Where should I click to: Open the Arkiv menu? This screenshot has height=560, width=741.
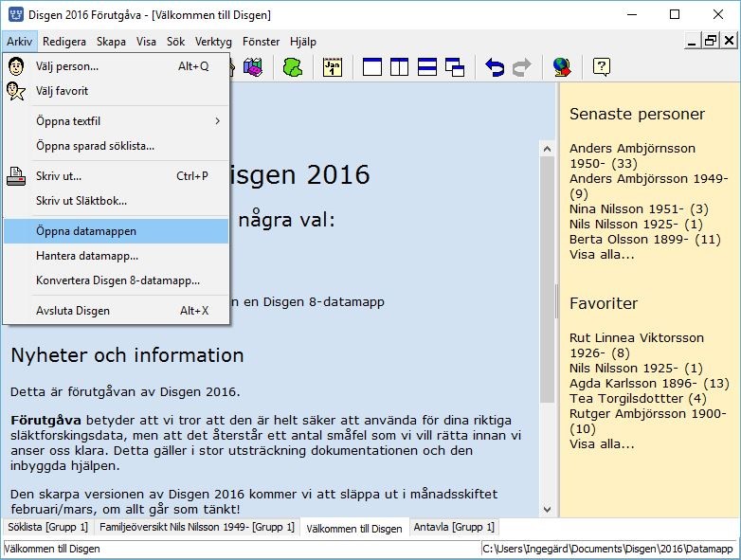tap(19, 42)
